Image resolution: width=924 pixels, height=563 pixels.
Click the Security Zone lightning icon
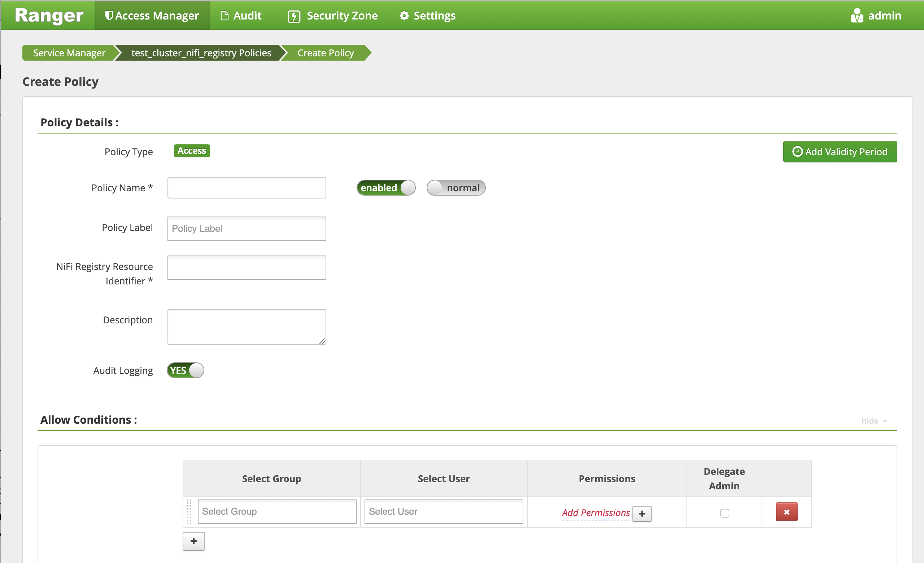(x=294, y=16)
